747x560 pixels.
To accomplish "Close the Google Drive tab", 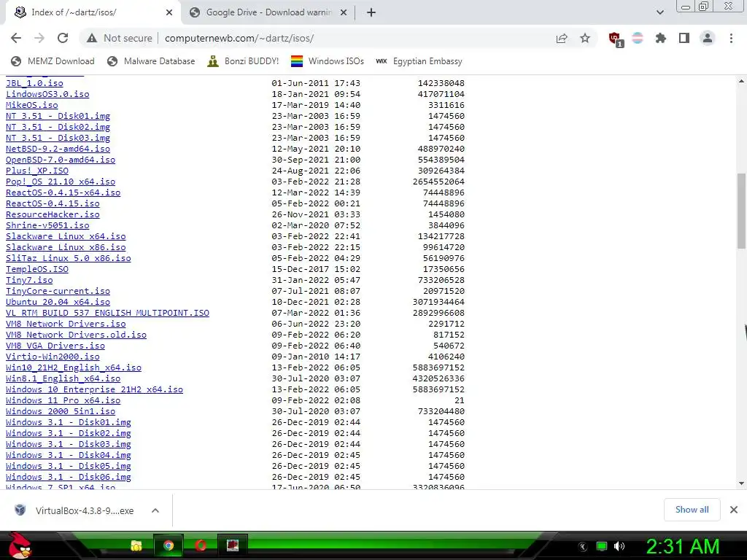I will coord(344,12).
